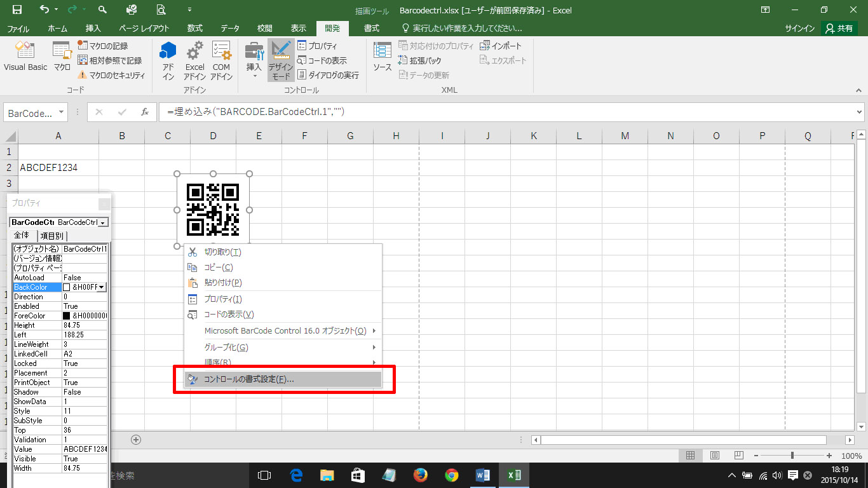Open マクロのセキュリティ (Macro Security)
Screen dimensions: 868x488
pos(111,75)
